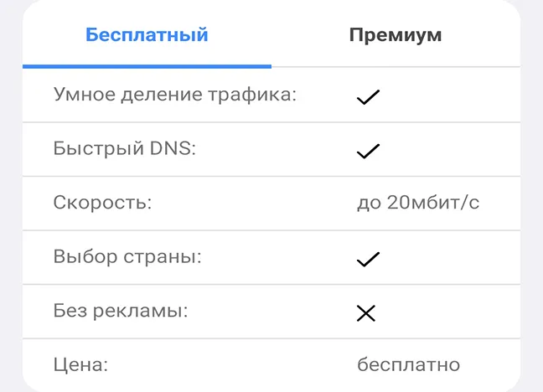
Task: Click checkmark for Выбор страны
Action: pyautogui.click(x=368, y=260)
